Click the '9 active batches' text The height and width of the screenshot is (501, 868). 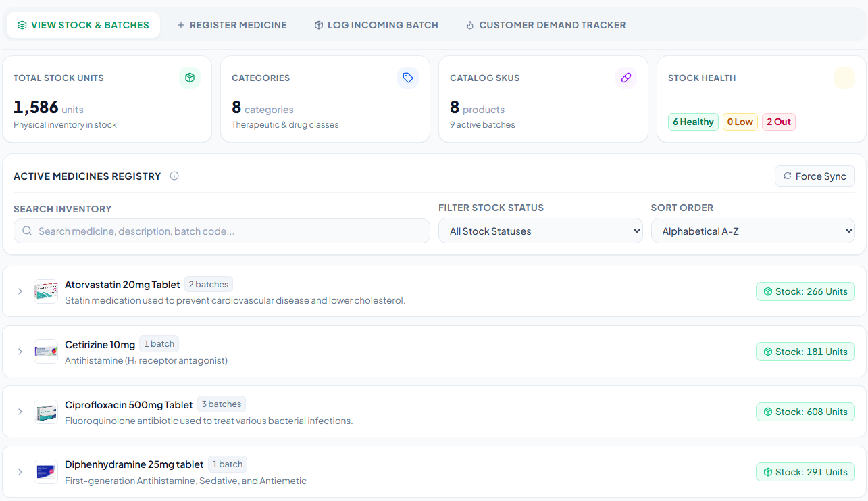pyautogui.click(x=482, y=125)
